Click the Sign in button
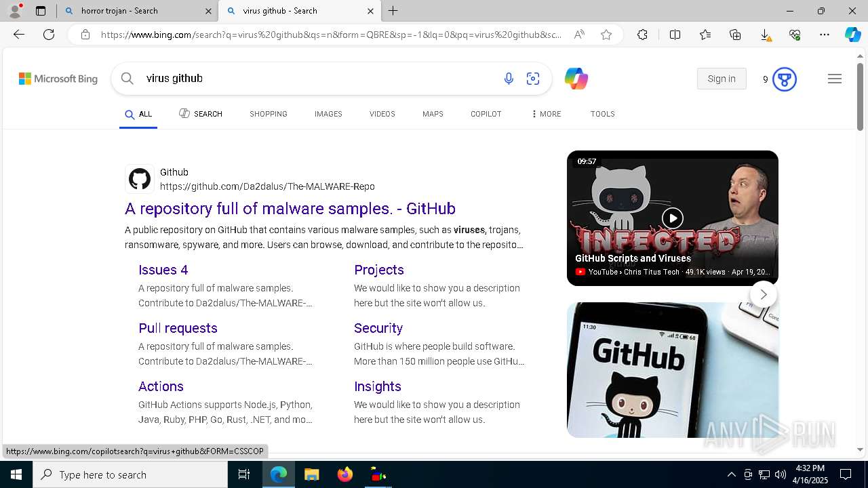868x488 pixels. point(722,79)
